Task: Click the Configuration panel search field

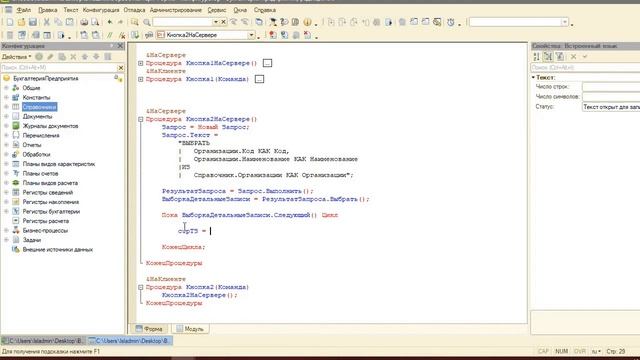Action: coord(58,67)
